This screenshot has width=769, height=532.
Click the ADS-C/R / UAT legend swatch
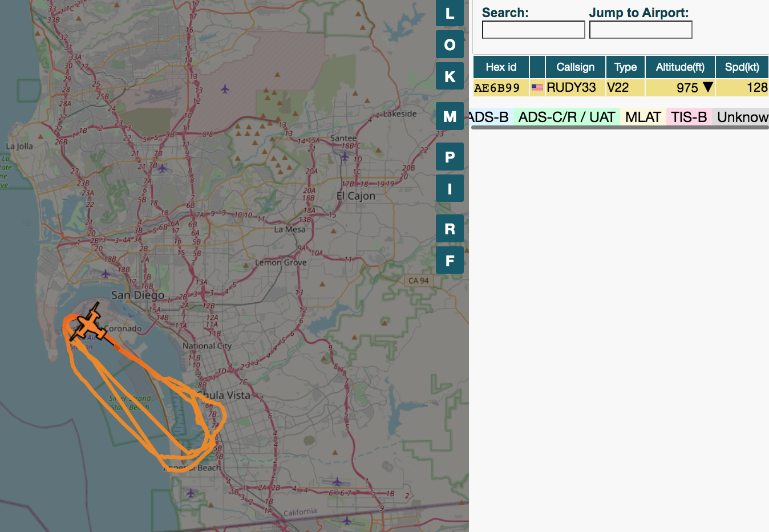click(566, 117)
